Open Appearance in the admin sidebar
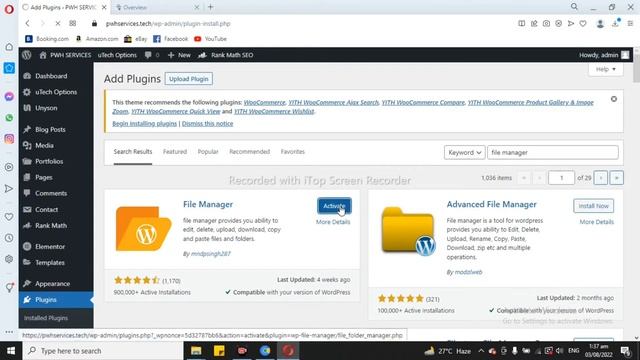640x360 pixels. click(x=56, y=284)
